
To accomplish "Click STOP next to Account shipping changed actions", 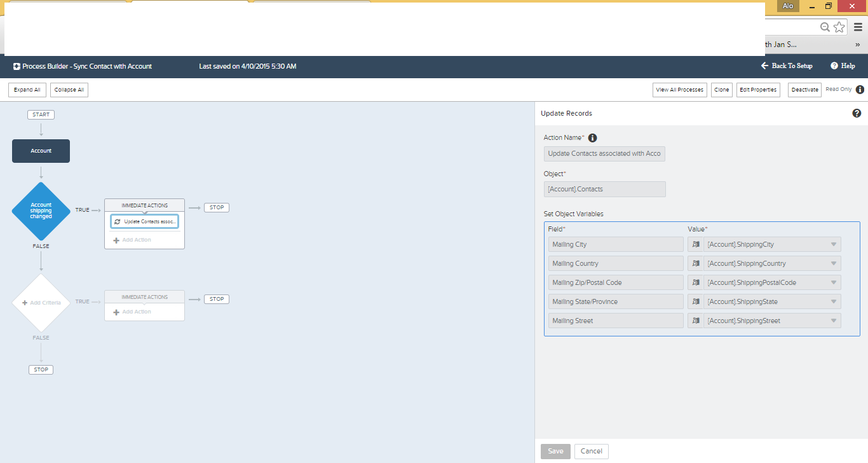I will click(x=217, y=207).
